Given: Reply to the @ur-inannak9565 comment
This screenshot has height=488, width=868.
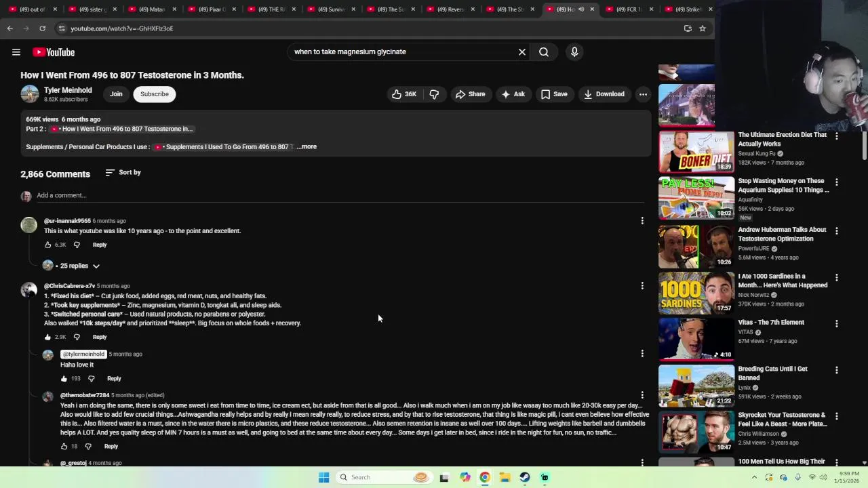Looking at the screenshot, I should coord(100,245).
